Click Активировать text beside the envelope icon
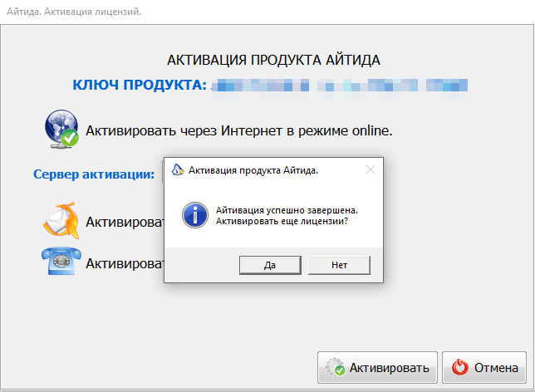535x392 pixels. click(125, 222)
